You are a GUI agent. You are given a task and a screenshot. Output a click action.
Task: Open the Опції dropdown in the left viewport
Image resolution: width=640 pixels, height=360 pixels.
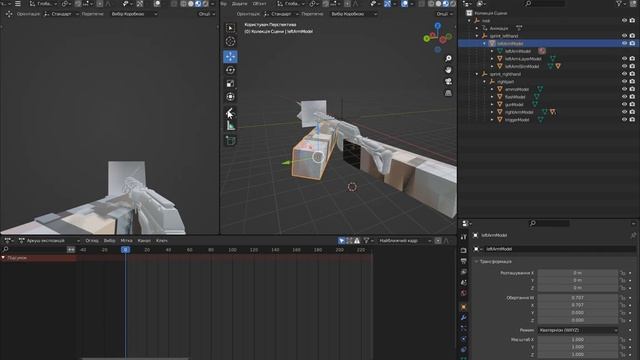206,14
